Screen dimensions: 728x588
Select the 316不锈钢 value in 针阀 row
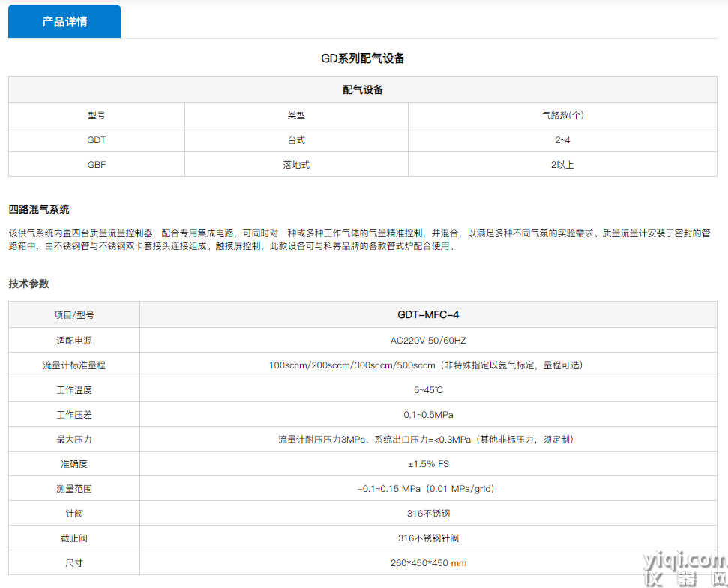pyautogui.click(x=428, y=513)
